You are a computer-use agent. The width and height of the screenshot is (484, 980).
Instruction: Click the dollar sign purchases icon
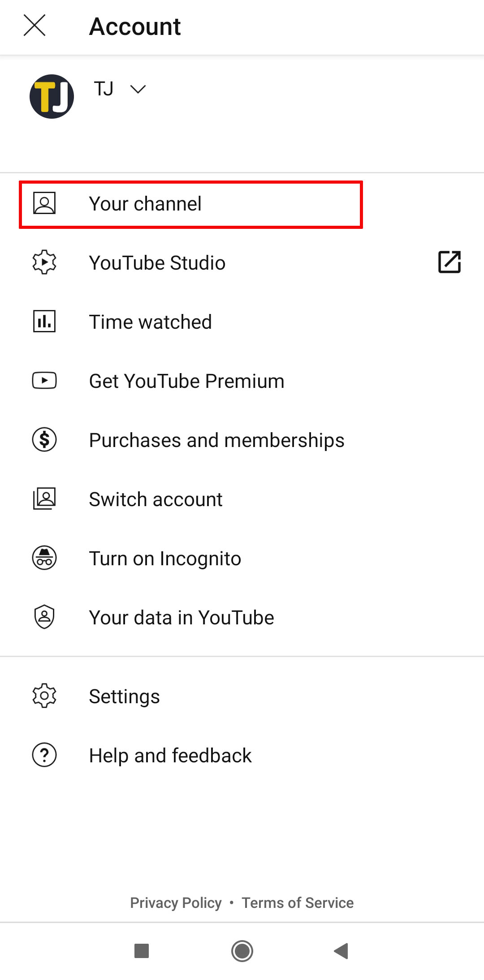tap(44, 440)
